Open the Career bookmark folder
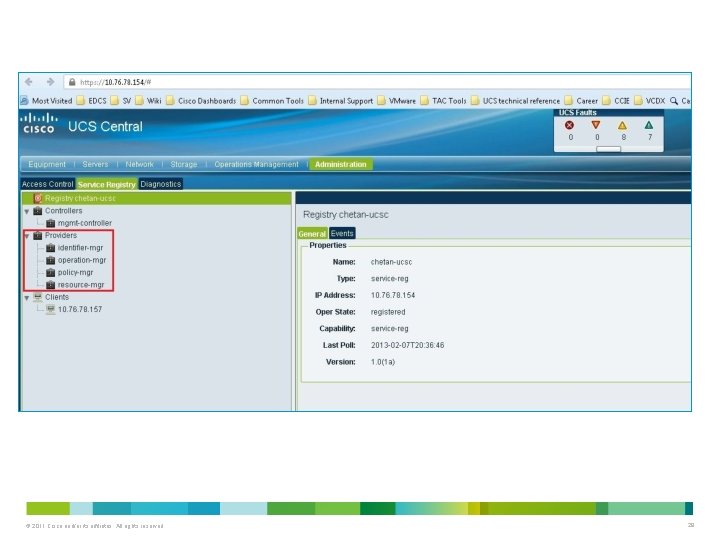The width and height of the screenshot is (720, 540). pos(581,101)
